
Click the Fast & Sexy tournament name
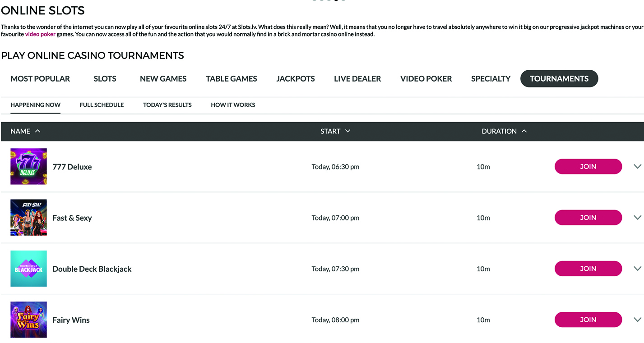tap(72, 218)
